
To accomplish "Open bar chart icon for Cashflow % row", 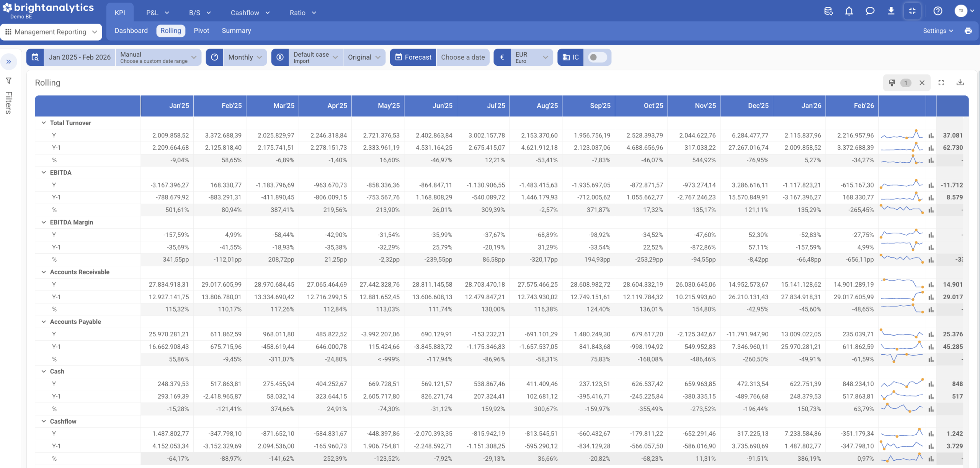I will pos(931,458).
